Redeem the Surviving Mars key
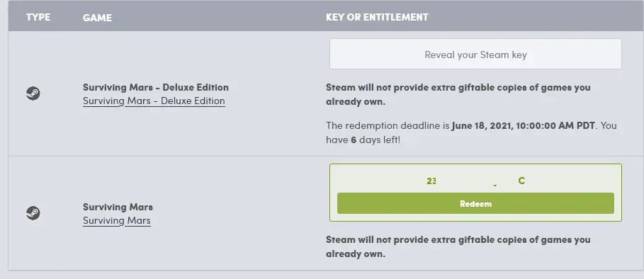The width and height of the screenshot is (644, 279). click(475, 203)
